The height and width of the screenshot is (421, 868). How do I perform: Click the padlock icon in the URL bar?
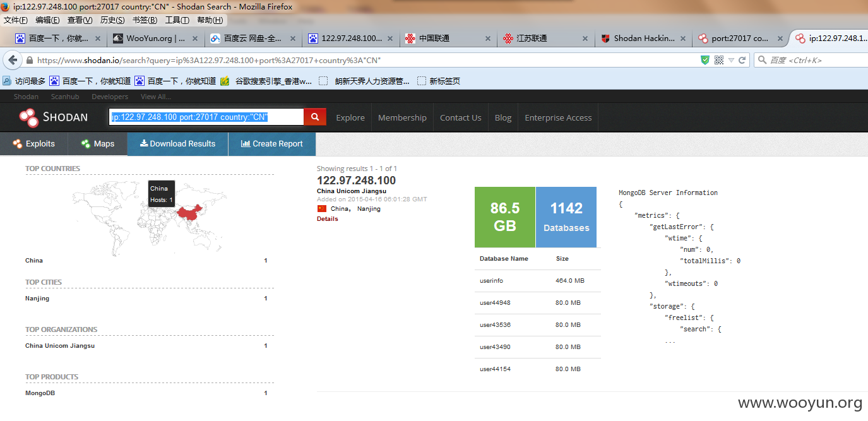click(x=29, y=61)
